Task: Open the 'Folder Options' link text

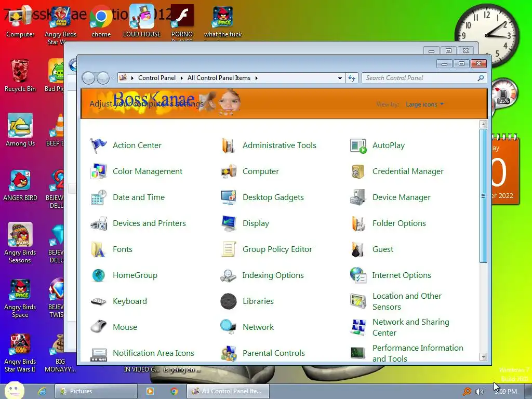Action: click(399, 223)
